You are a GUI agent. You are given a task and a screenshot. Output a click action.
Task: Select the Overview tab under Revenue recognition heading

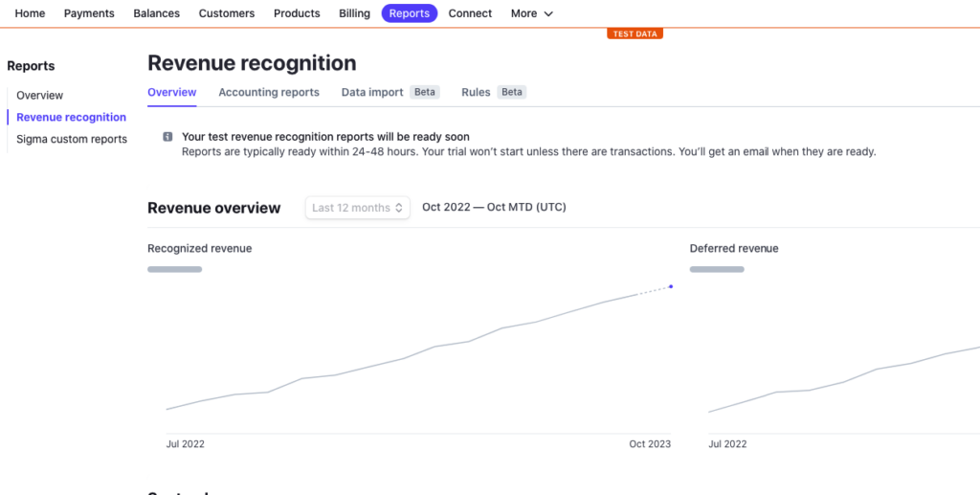point(172,92)
